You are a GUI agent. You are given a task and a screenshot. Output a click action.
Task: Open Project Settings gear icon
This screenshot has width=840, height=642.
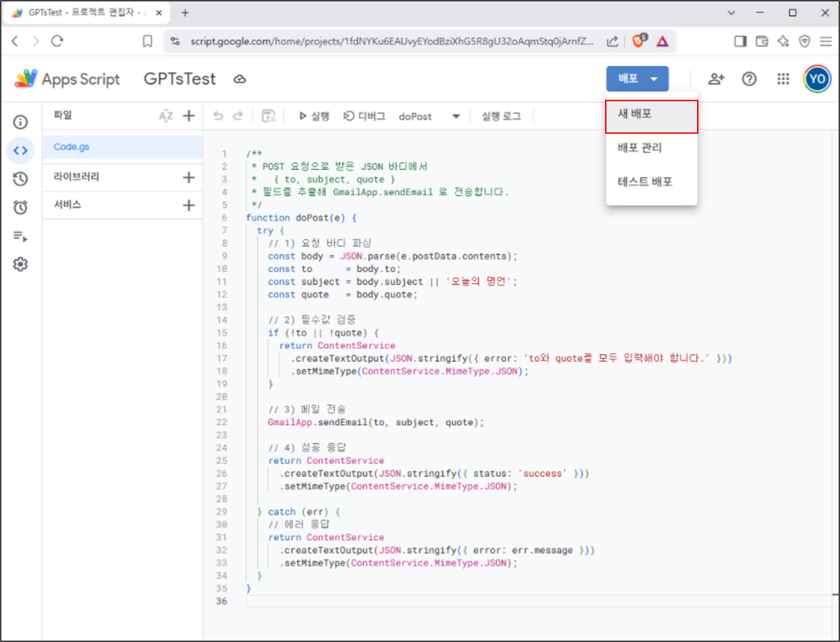(x=21, y=264)
